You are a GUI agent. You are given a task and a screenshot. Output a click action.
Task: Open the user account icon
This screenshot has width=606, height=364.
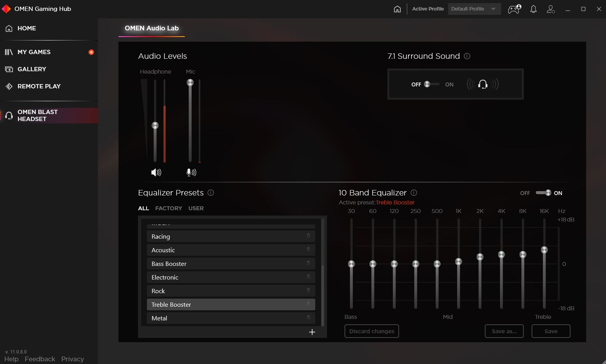coord(551,9)
